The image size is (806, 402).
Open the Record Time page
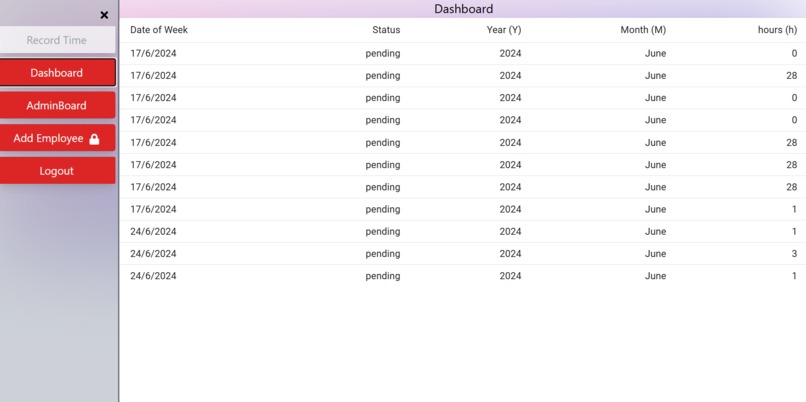57,40
